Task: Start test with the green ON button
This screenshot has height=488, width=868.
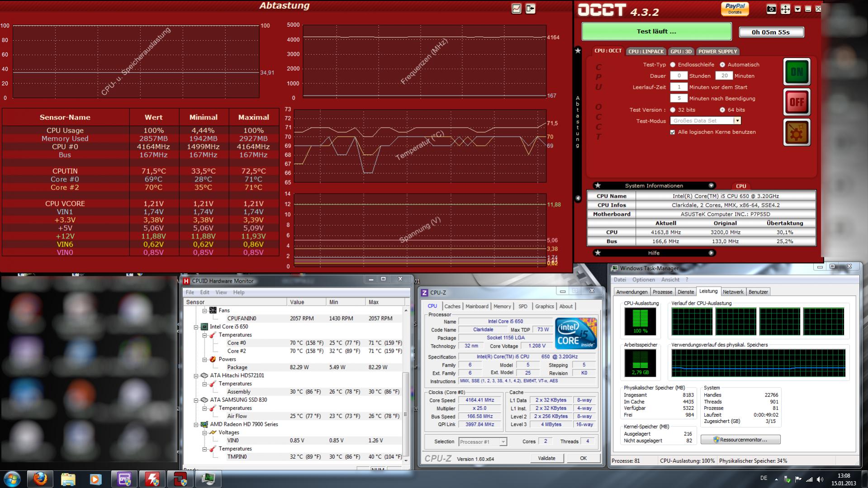Action: pyautogui.click(x=797, y=72)
